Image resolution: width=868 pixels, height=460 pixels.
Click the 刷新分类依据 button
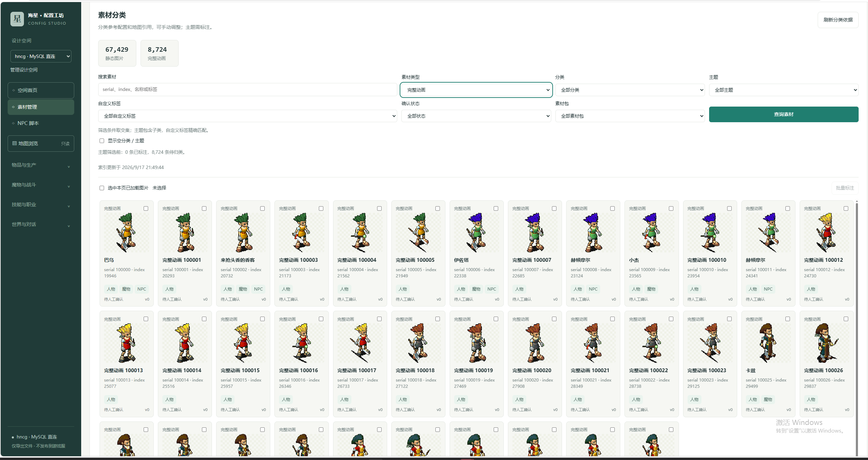coord(838,20)
